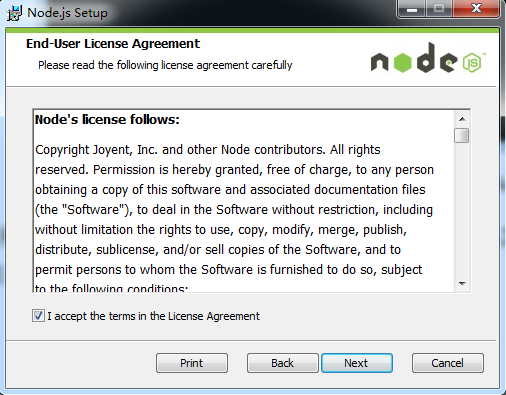506x395 pixels.
Task: Click the empty scrollbar track below thumb
Action: (x=462, y=210)
